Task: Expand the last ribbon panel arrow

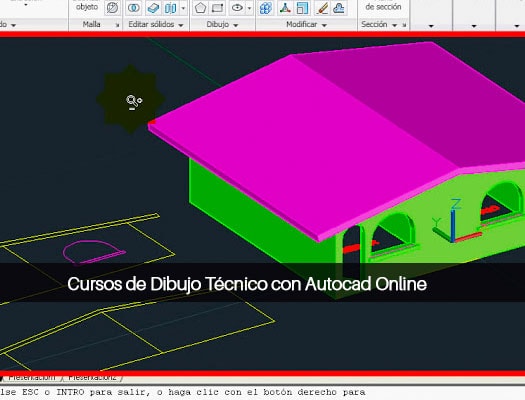Action: coord(517,25)
